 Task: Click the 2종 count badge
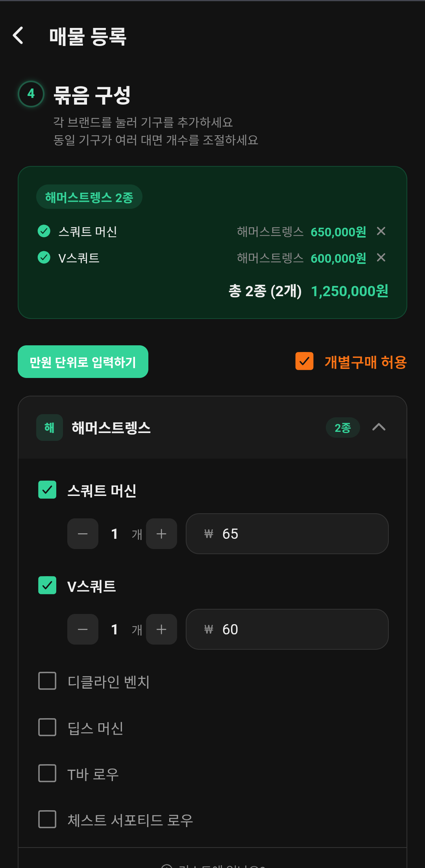pyautogui.click(x=342, y=428)
